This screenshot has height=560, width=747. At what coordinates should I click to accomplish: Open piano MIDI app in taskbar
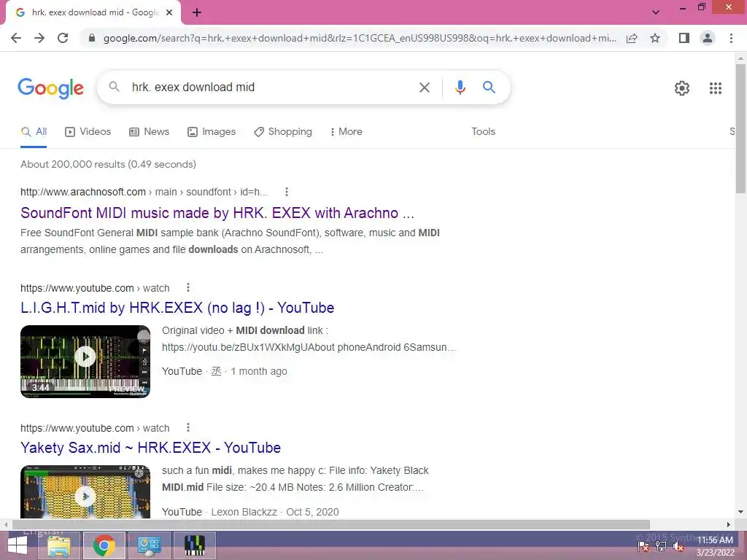(x=194, y=545)
